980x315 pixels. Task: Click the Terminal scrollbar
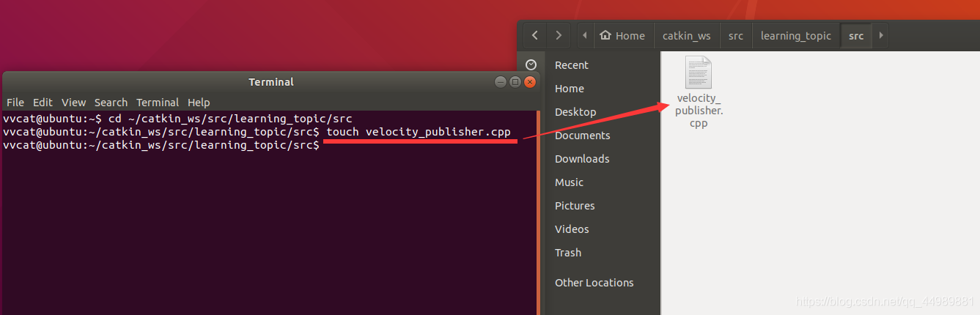click(x=538, y=212)
